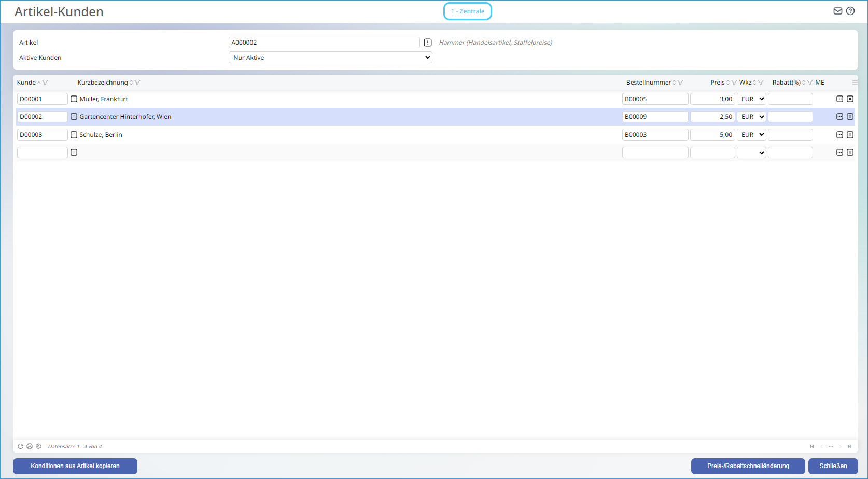Open table settings gear icon

(38, 446)
